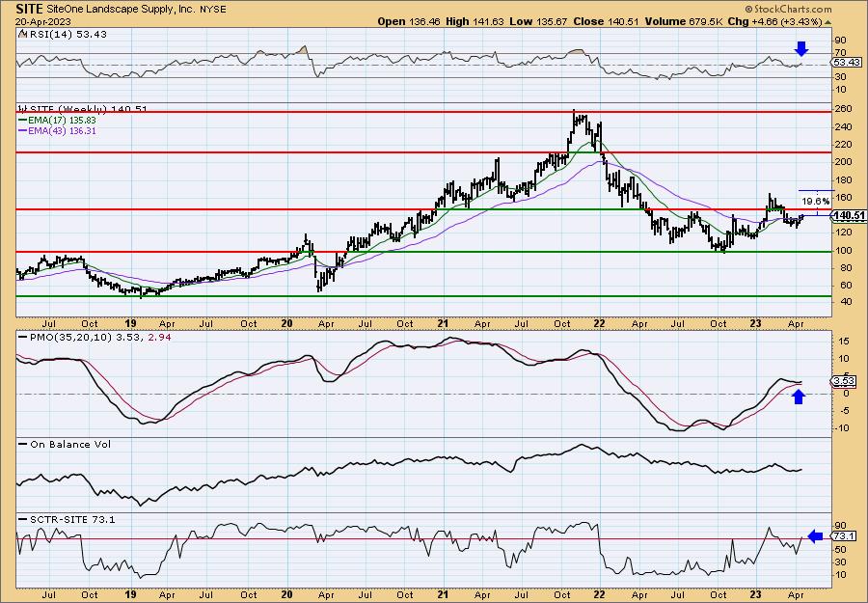Click the black legend dash before PMO(35,20,10)

tap(23, 337)
